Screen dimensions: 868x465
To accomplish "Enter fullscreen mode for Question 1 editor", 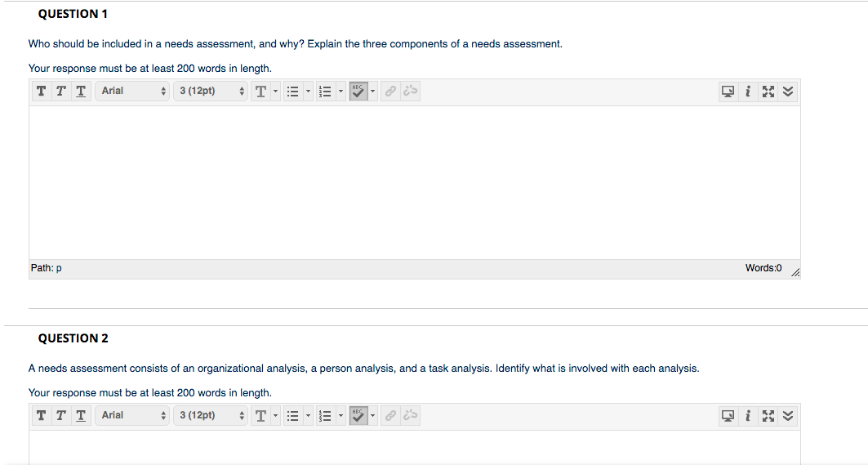I will tap(768, 92).
